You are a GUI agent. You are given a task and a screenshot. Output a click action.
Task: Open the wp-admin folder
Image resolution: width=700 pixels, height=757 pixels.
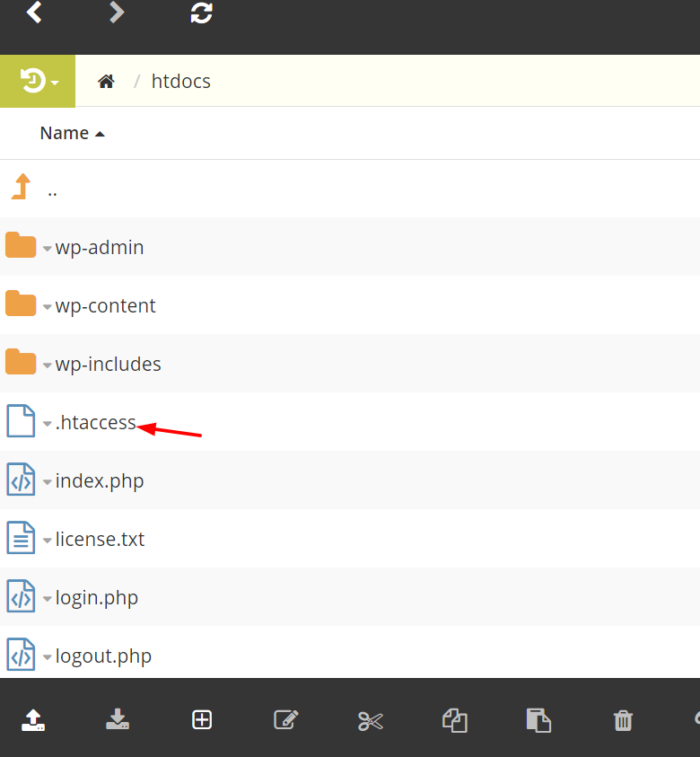[100, 247]
